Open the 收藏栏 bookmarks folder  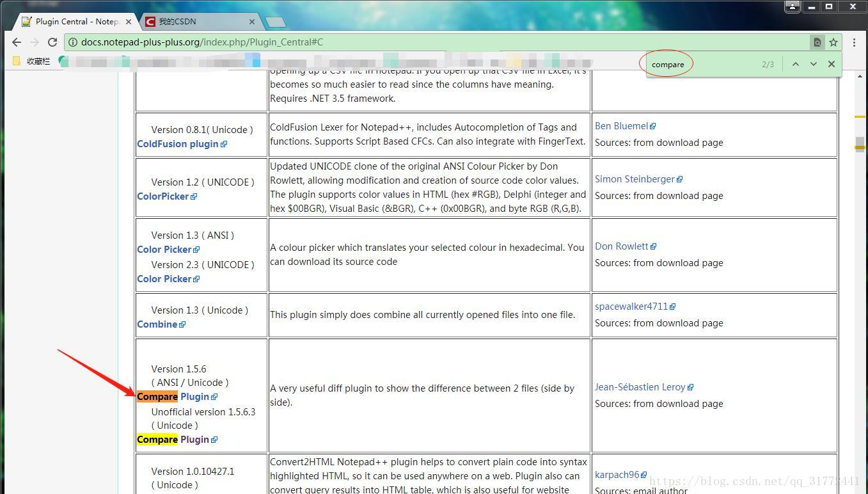click(x=32, y=61)
